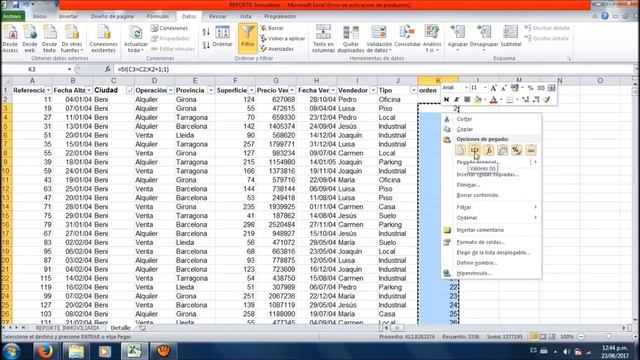Open the Archivo tab
The image size is (640, 360).
pyautogui.click(x=12, y=16)
